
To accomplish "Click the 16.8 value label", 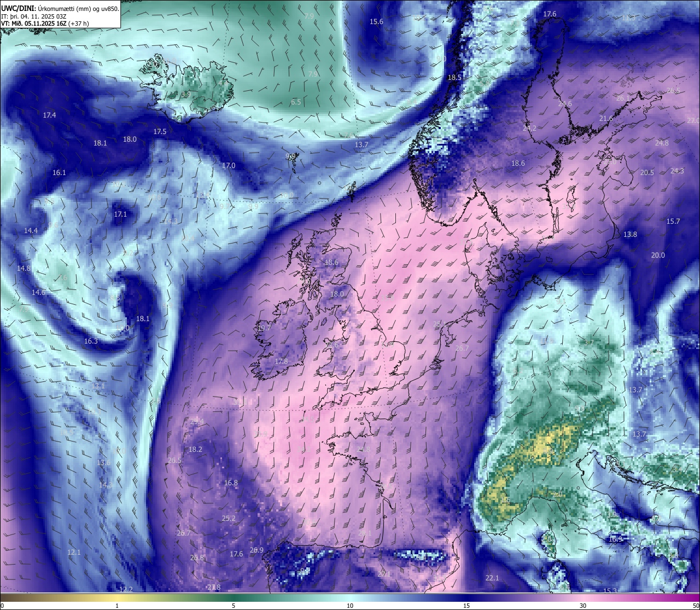I will pyautogui.click(x=231, y=483).
